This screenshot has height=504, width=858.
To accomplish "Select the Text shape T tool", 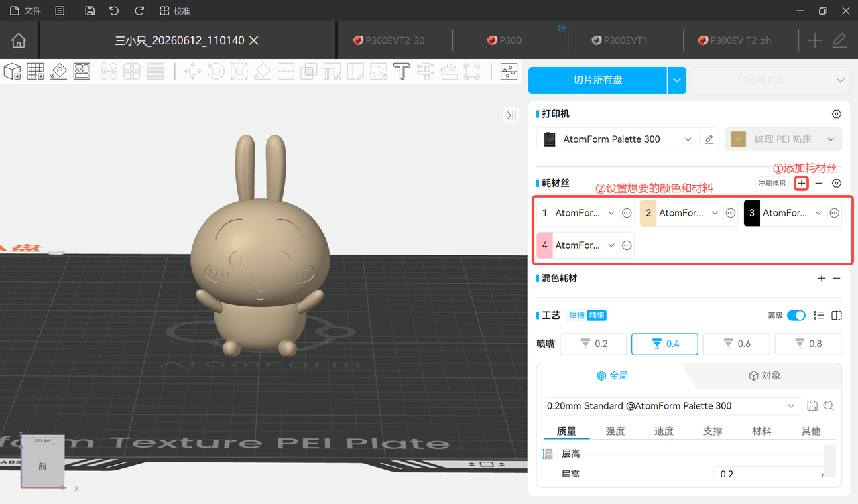I will [x=401, y=71].
